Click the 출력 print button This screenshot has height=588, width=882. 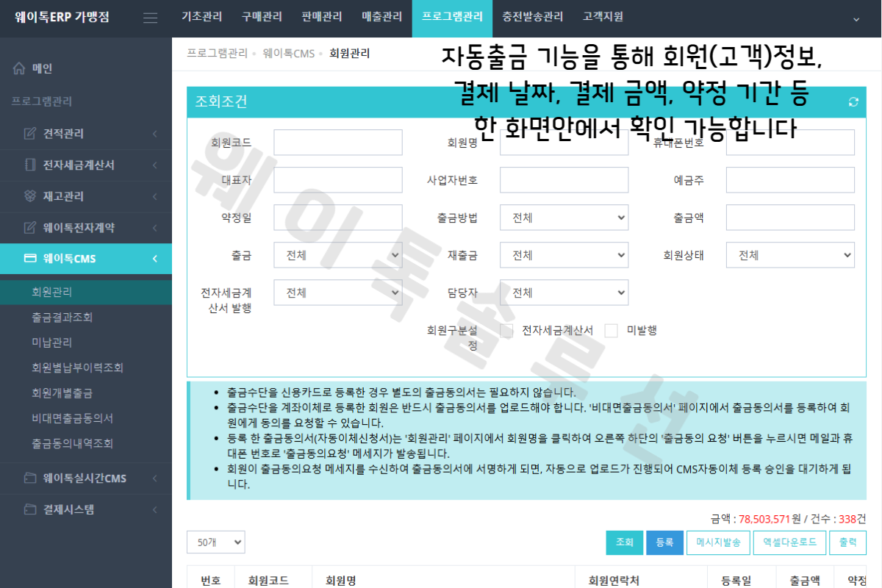847,542
